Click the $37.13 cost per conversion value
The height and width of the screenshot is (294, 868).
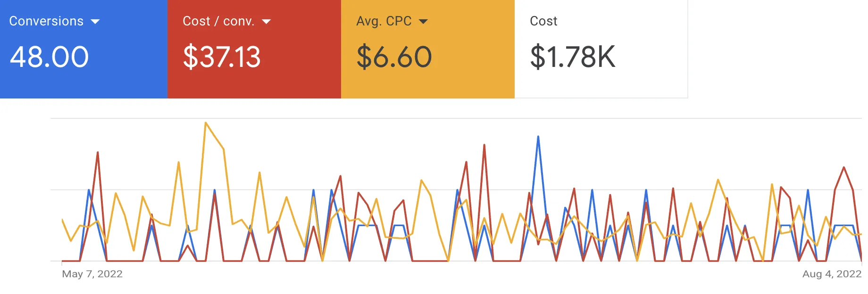click(222, 57)
